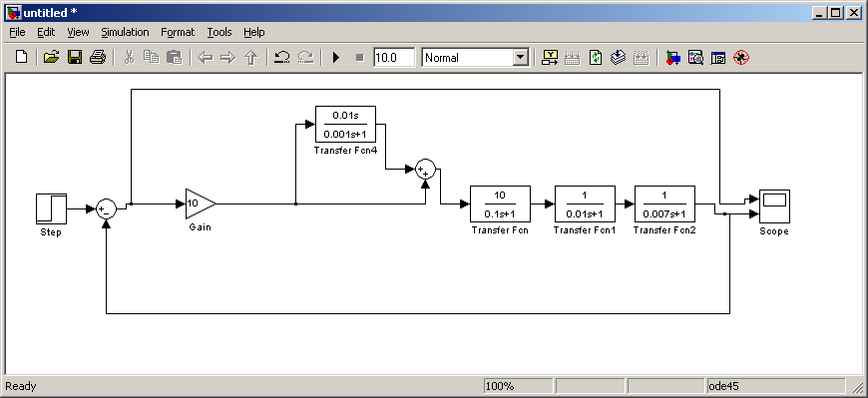Stop simulation with the square button

pos(359,57)
